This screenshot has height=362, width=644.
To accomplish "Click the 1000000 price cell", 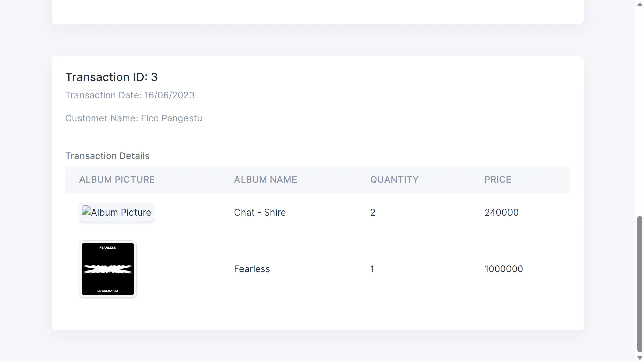I will 503,269.
